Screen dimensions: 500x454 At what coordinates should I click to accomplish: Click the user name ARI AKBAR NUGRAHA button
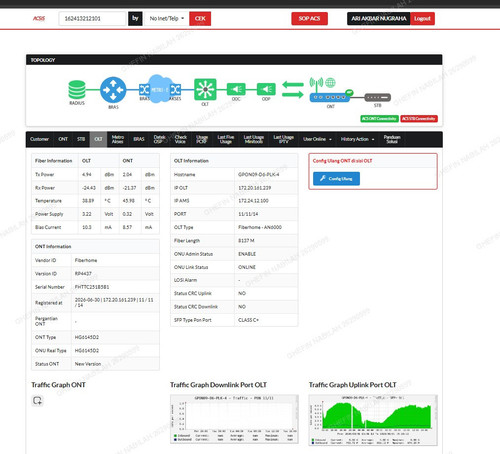[379, 19]
